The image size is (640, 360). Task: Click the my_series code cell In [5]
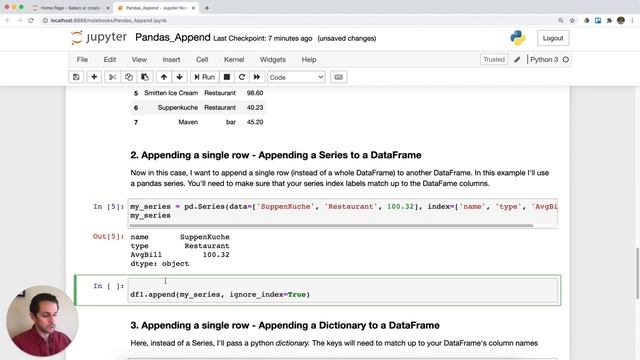click(x=343, y=211)
